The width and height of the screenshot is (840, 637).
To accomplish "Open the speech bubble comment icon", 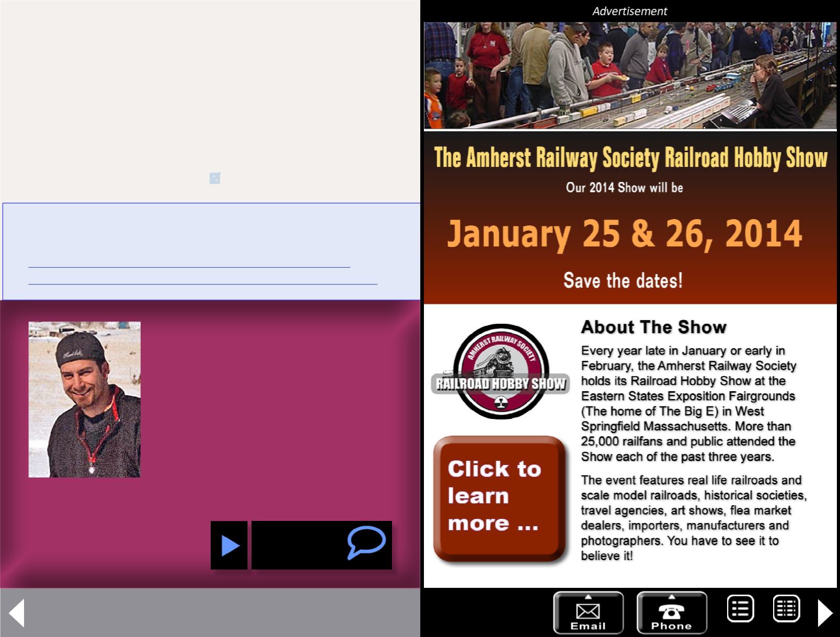I will (x=366, y=542).
